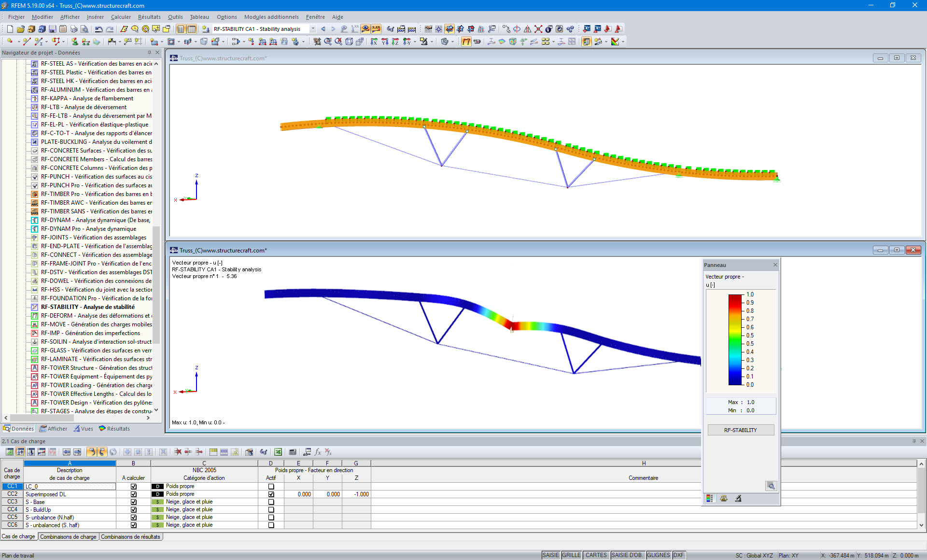This screenshot has width=927, height=560.
Task: Select the printer icon in the main toolbar
Action: pyautogui.click(x=73, y=29)
